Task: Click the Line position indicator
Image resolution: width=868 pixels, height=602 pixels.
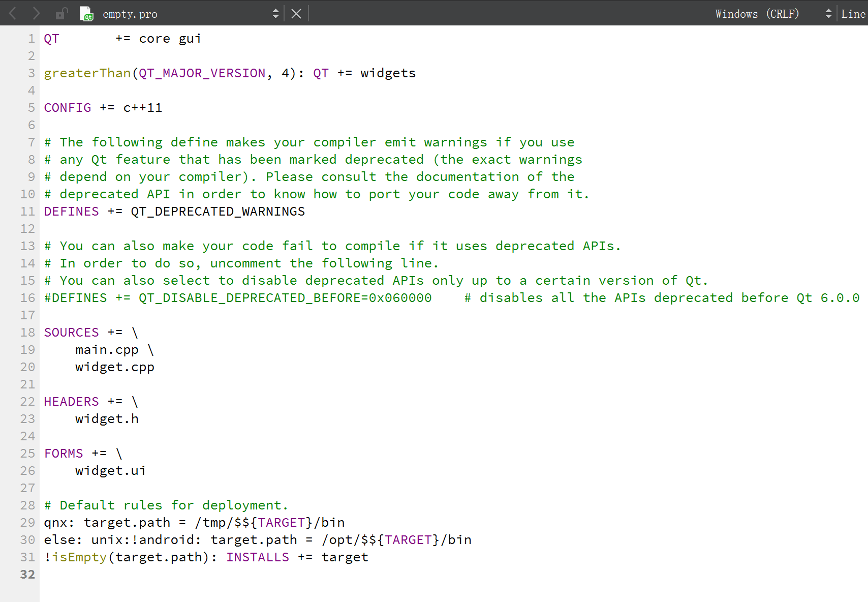Action: click(853, 14)
